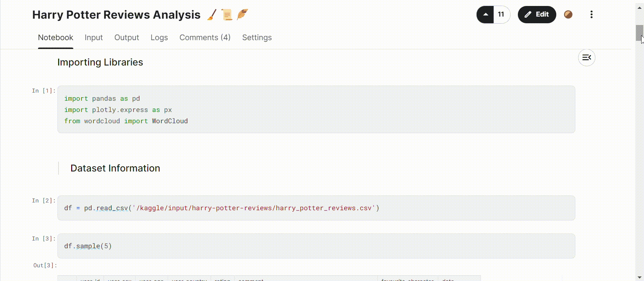Click the scroll down arrow on the scrollbar
This screenshot has height=281, width=644.
click(639, 277)
